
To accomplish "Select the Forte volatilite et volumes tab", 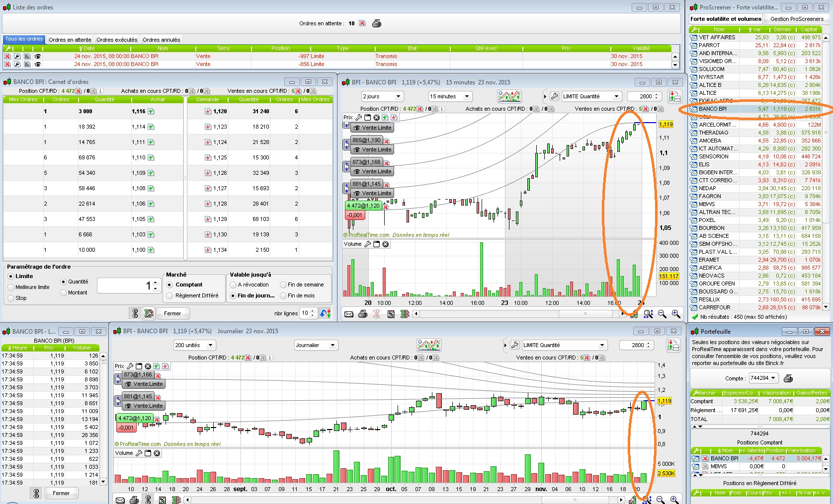I will [x=726, y=19].
